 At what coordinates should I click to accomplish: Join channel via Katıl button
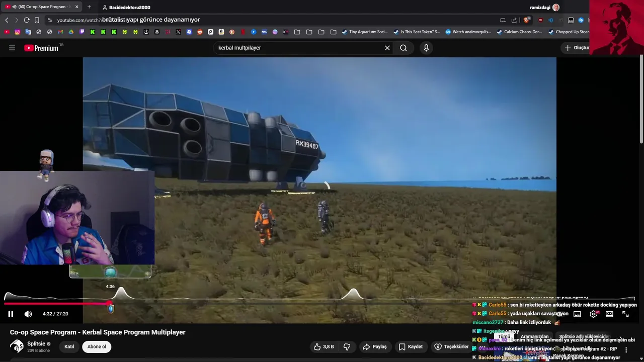click(69, 346)
